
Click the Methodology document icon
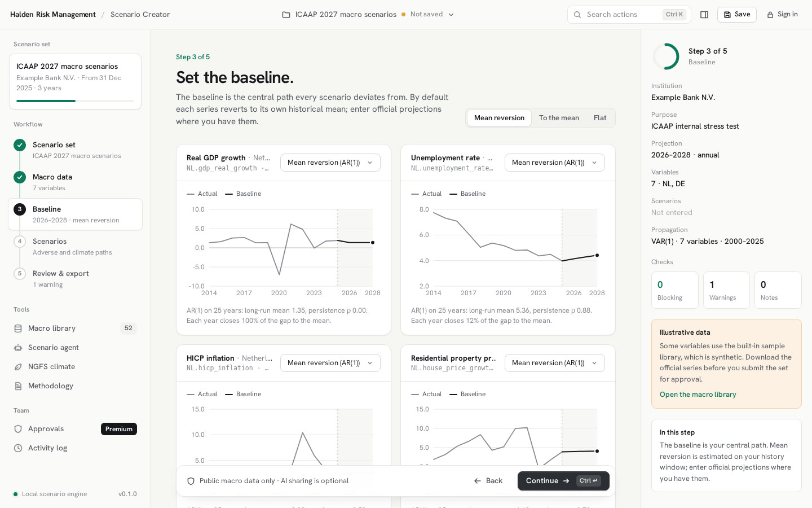point(18,386)
